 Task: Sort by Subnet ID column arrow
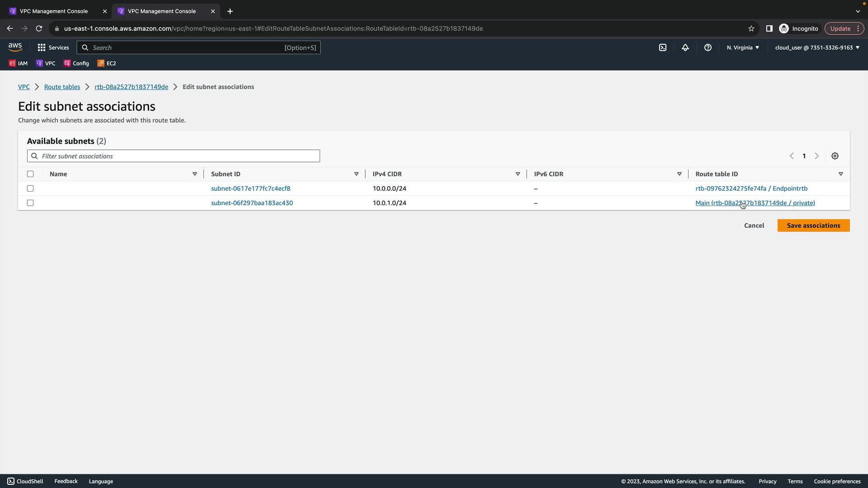point(356,174)
